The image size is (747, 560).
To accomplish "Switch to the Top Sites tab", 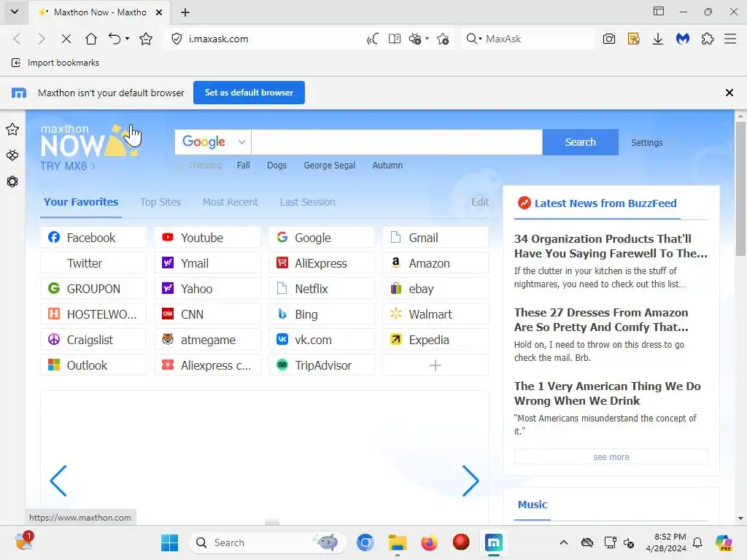I will click(160, 202).
